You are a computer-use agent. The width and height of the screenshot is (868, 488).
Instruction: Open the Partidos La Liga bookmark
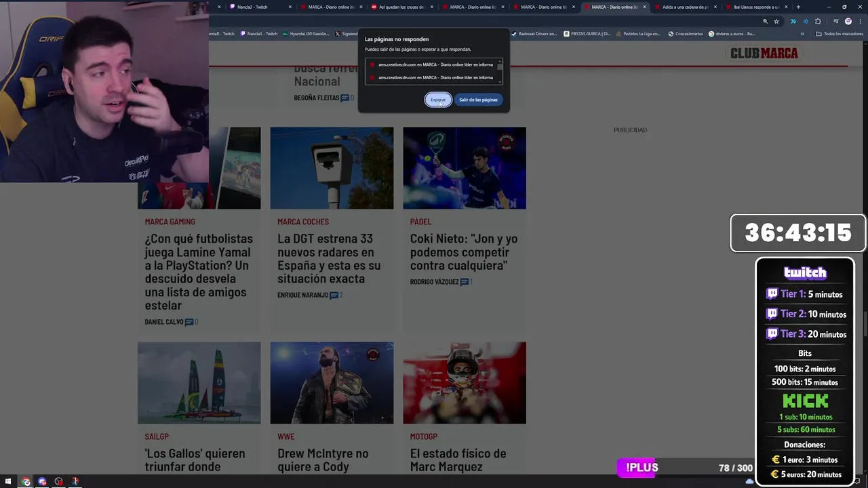637,33
